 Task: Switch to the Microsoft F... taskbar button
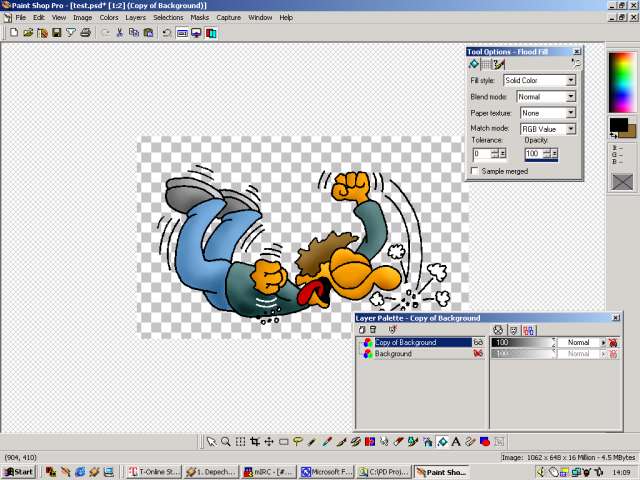(326, 472)
